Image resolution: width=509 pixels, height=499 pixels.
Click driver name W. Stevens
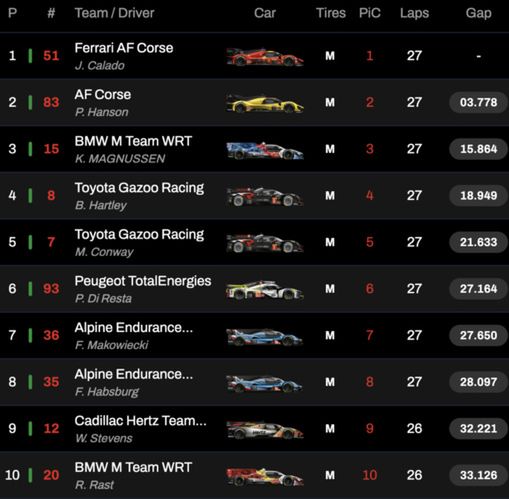click(104, 438)
